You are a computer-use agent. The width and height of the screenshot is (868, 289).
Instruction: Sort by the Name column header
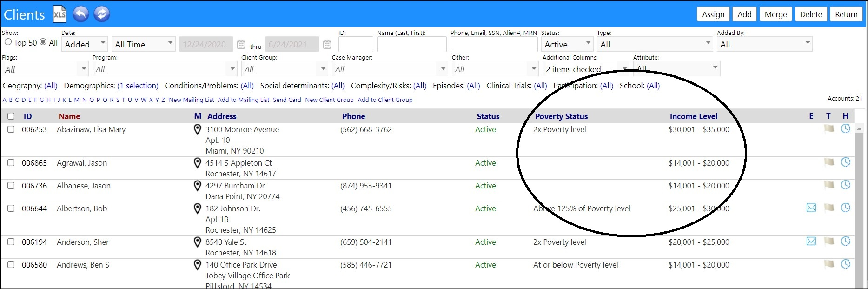(x=69, y=116)
